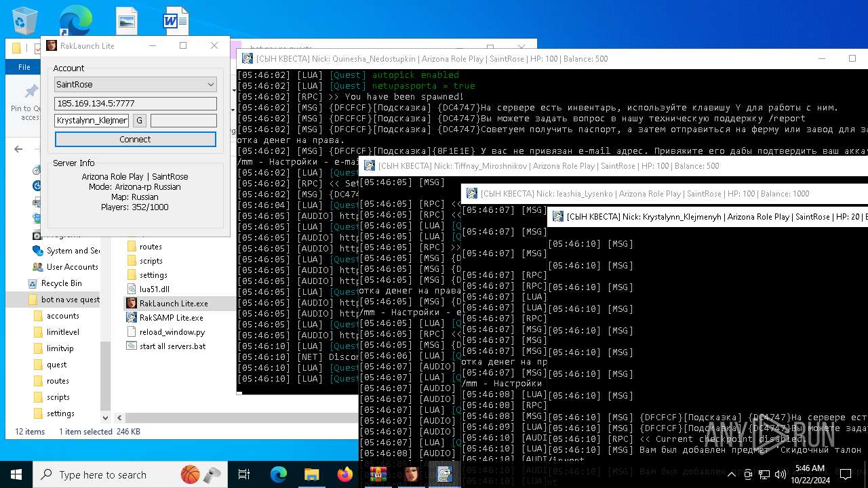Image resolution: width=868 pixels, height=488 pixels.
Task: Select accounts folder in navigation tree
Action: [62, 316]
